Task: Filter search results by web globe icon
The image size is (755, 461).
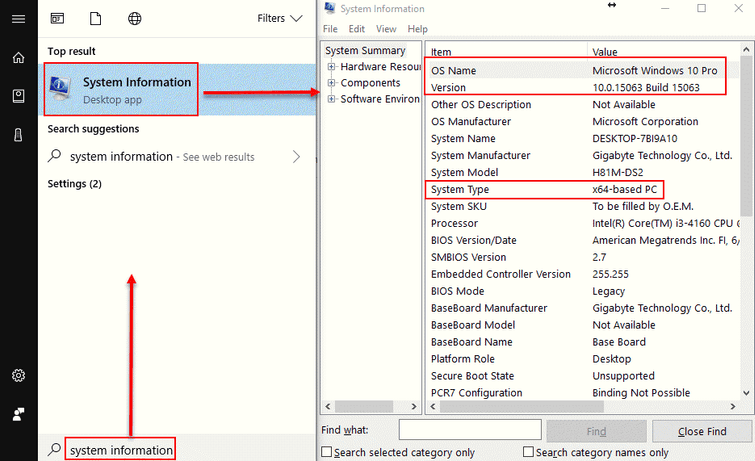Action: [134, 18]
